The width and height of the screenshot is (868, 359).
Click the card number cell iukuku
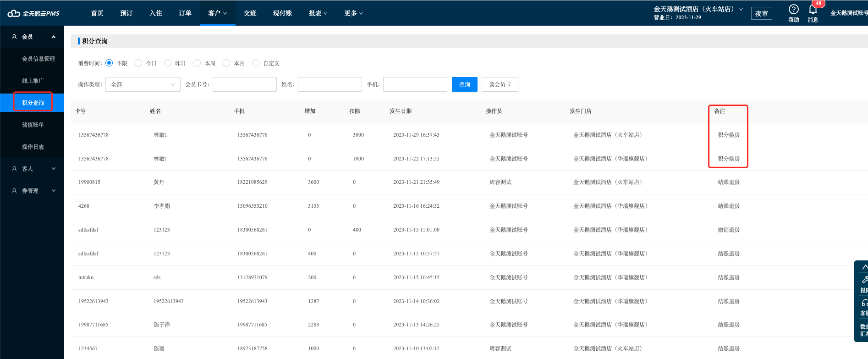[x=86, y=277]
